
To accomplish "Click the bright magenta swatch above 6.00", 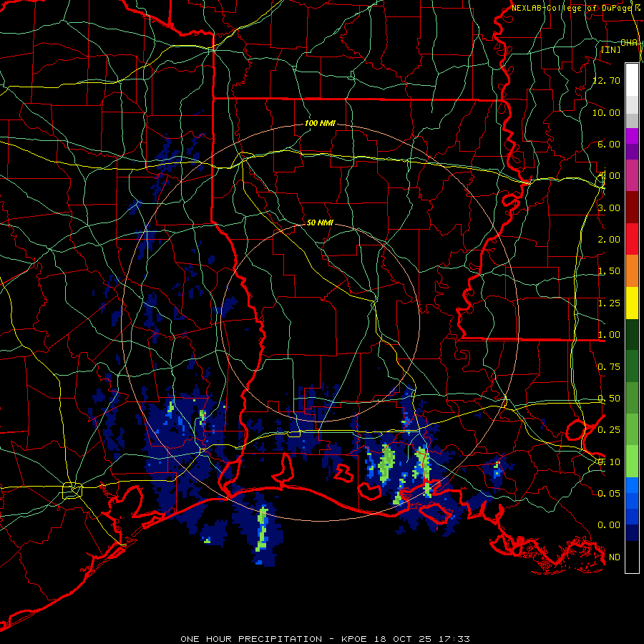I will coord(632,136).
